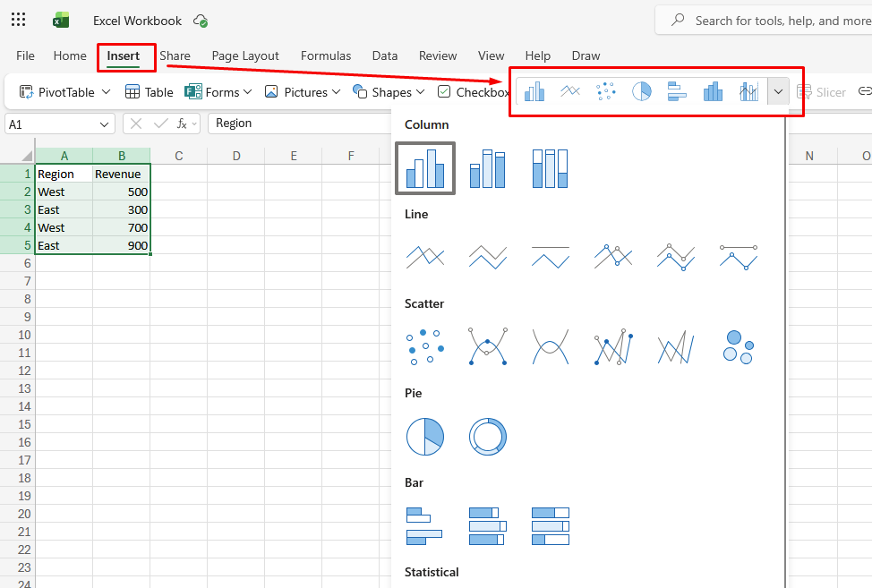Click the Line chart icon in ribbon
Viewport: 872px width, 588px height.
click(x=570, y=91)
